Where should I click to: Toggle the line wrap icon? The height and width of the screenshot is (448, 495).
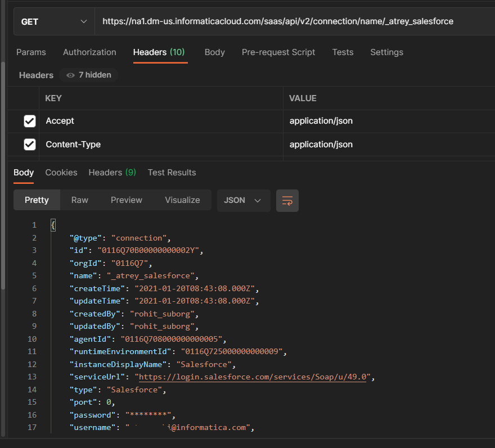pyautogui.click(x=287, y=201)
